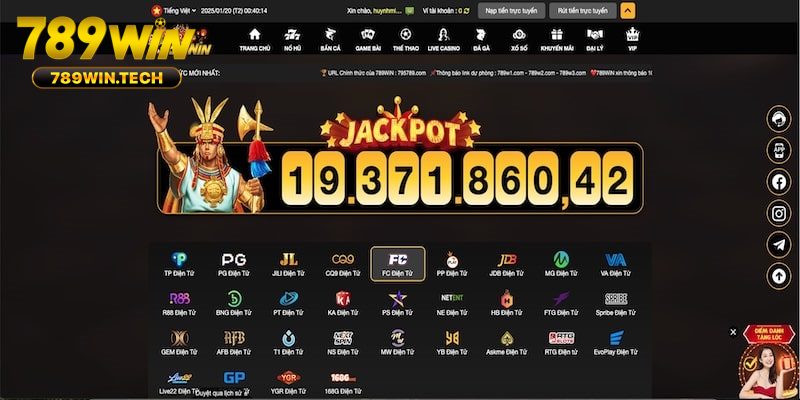Open the Facebook icon in the sidebar

(x=779, y=182)
